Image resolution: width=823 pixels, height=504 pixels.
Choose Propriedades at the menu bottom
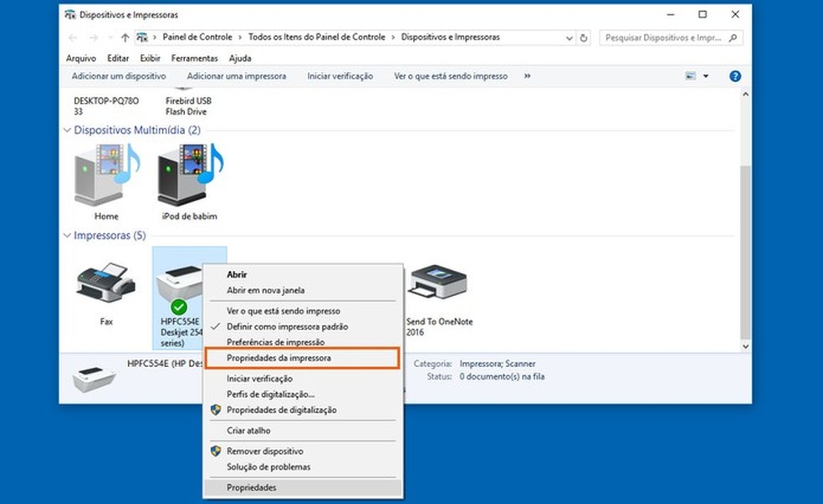tap(303, 488)
